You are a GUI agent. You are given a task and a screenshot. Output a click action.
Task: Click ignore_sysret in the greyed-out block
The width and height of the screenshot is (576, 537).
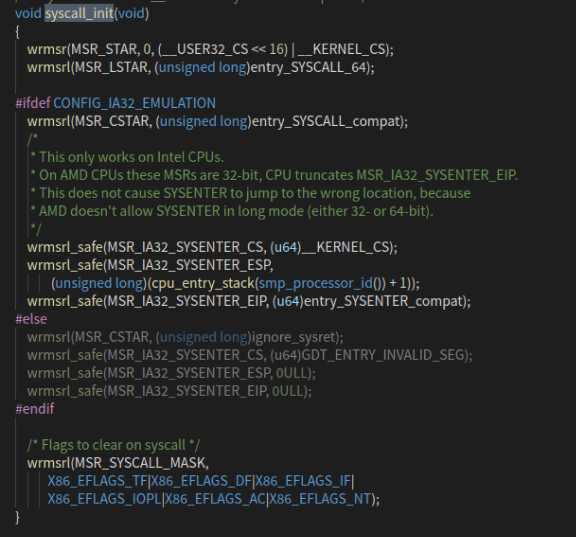coord(294,337)
